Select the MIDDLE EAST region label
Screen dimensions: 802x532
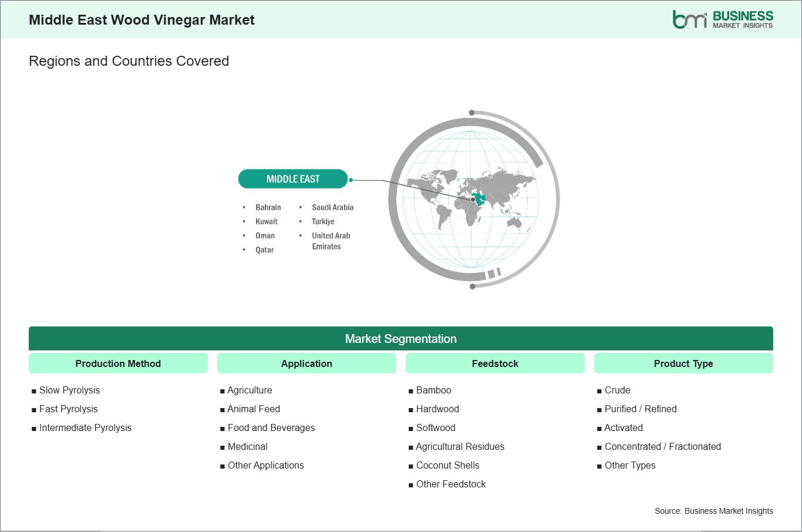coord(293,179)
